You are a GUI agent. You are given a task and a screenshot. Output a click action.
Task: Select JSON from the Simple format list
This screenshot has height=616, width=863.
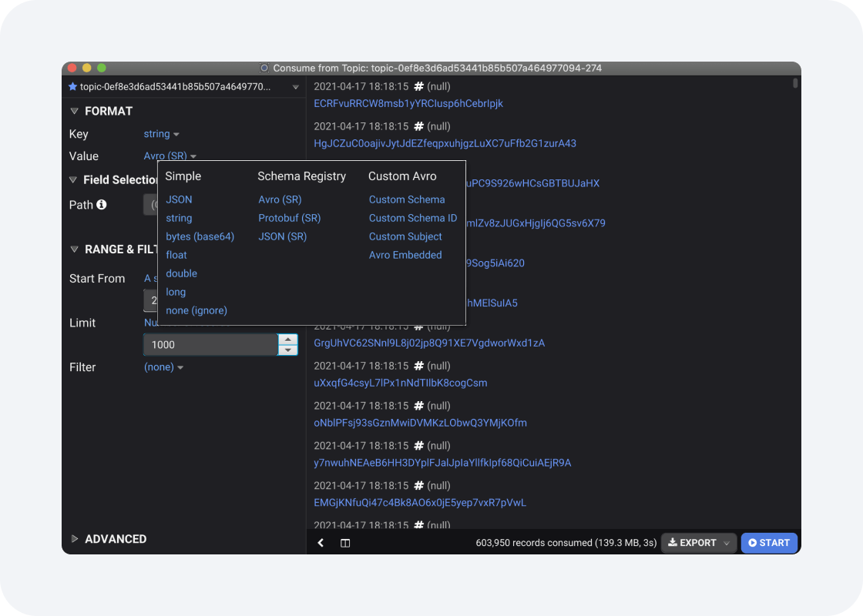tap(179, 199)
